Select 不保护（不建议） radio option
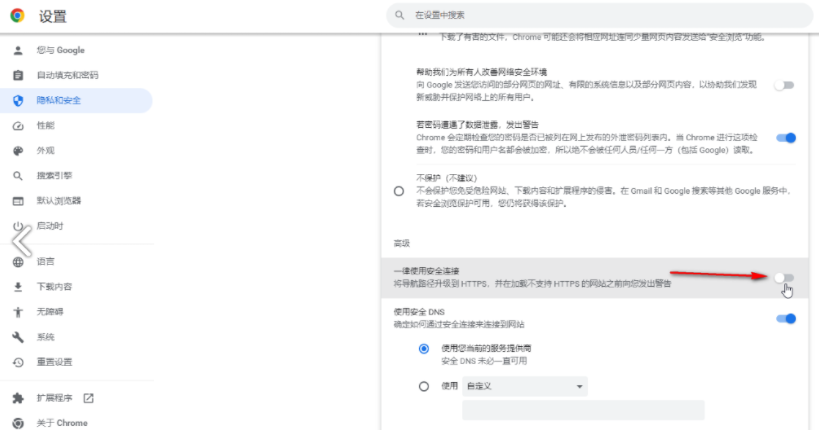This screenshot has width=819, height=430. (399, 191)
